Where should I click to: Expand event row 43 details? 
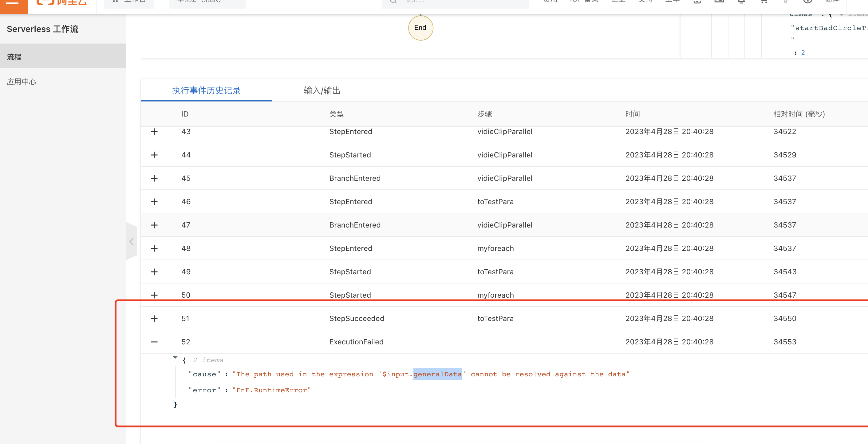(154, 132)
